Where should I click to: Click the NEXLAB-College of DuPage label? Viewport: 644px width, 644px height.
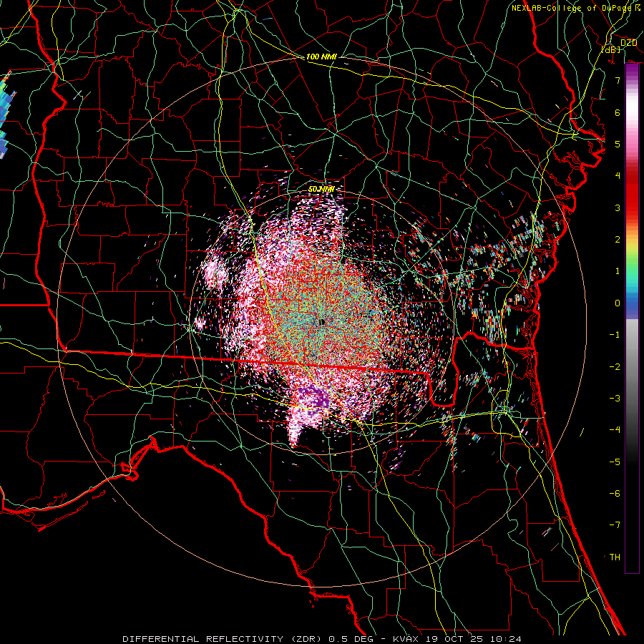pyautogui.click(x=573, y=8)
